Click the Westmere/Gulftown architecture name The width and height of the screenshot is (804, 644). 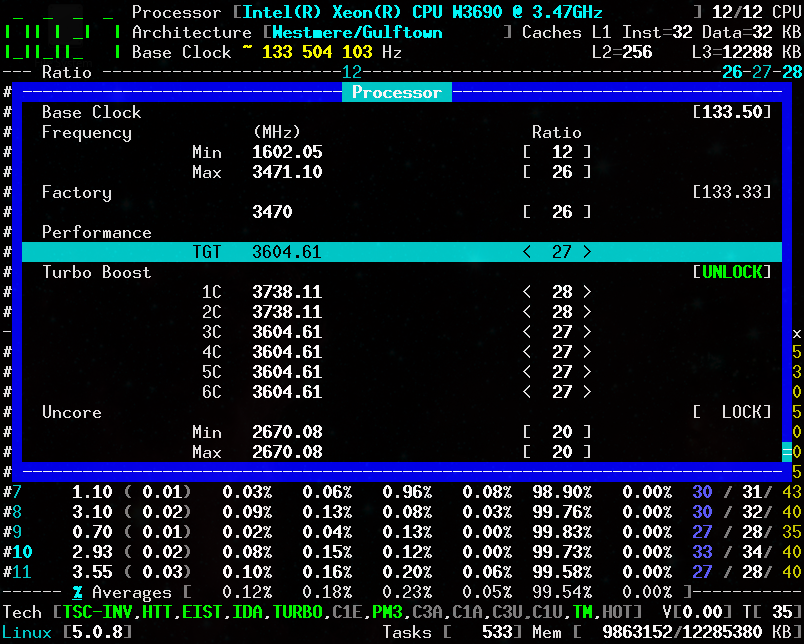[x=357, y=32]
